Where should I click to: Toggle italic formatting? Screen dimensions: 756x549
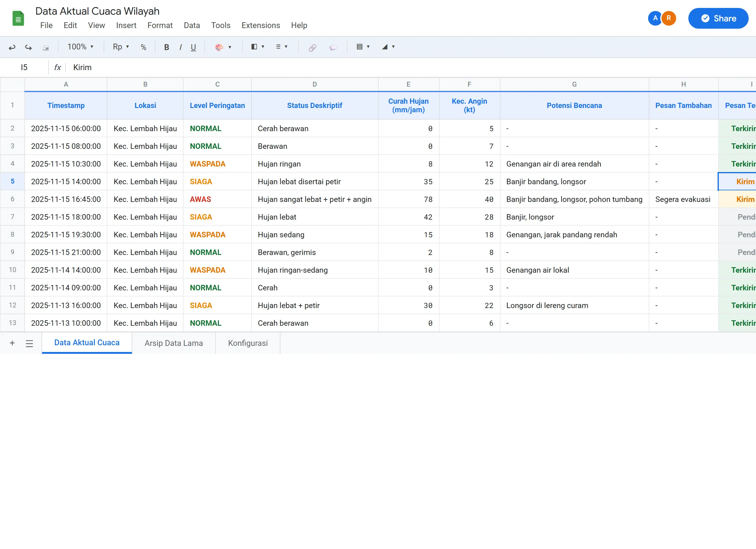pos(180,47)
